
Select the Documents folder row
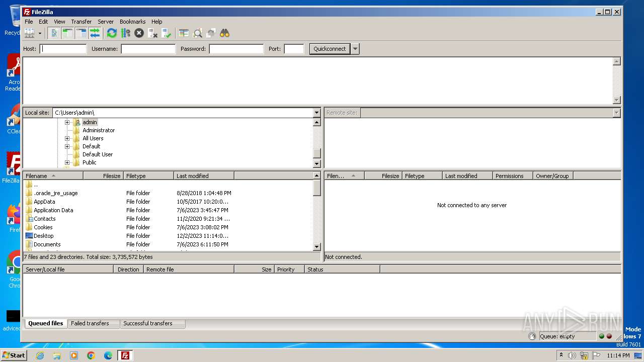click(x=168, y=244)
